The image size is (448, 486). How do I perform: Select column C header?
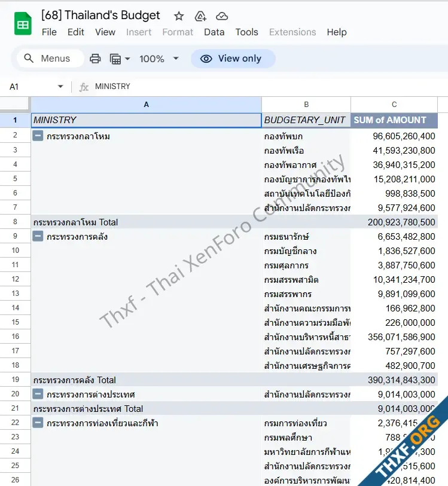click(x=394, y=105)
